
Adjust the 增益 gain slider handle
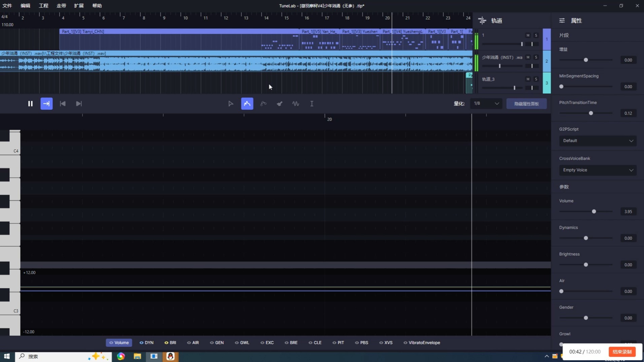[586, 60]
